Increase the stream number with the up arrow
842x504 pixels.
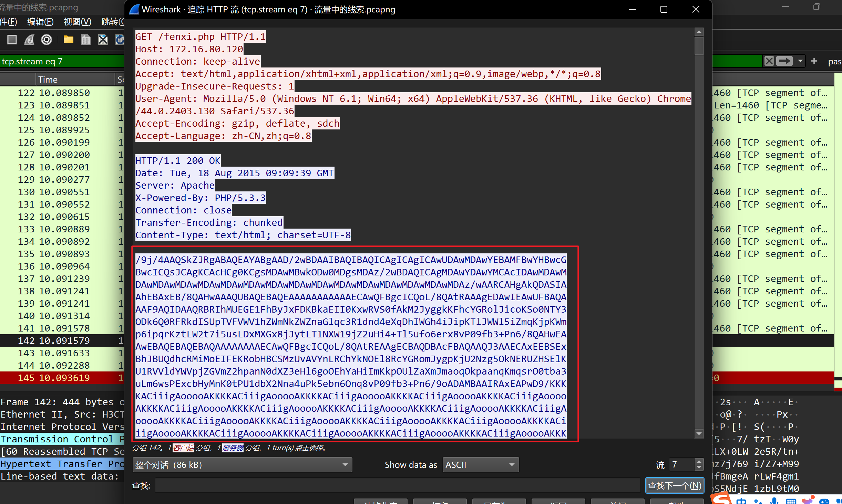[x=699, y=462]
